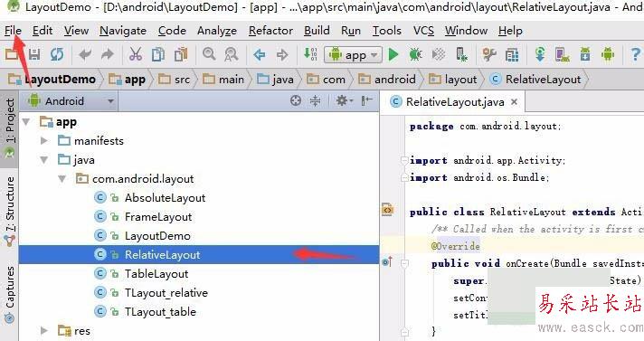The image size is (644, 341).
Task: Click Sync Project with Gradle icon
Action: point(540,54)
